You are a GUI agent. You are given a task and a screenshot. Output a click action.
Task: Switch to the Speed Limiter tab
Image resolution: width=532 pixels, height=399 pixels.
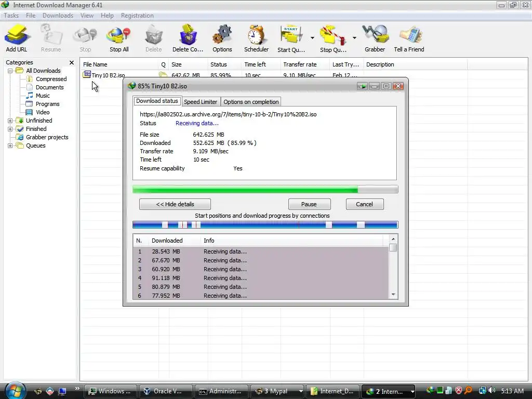pos(201,102)
